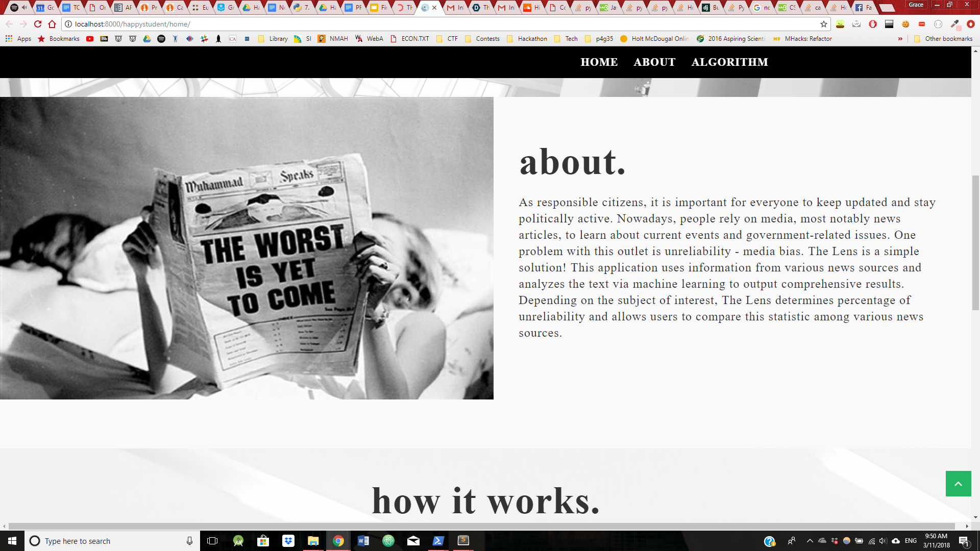Viewport: 980px width, 551px height.
Task: Go to the ALGORITHM nav section
Action: 729,62
